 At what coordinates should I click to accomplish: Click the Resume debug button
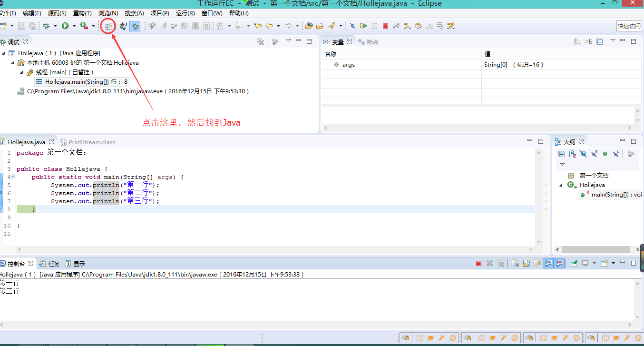(363, 26)
